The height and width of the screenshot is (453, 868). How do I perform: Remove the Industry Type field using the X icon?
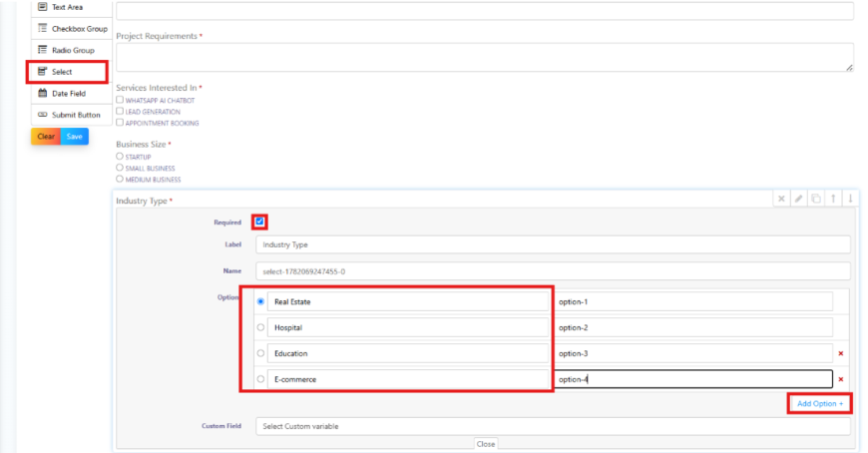pyautogui.click(x=781, y=199)
